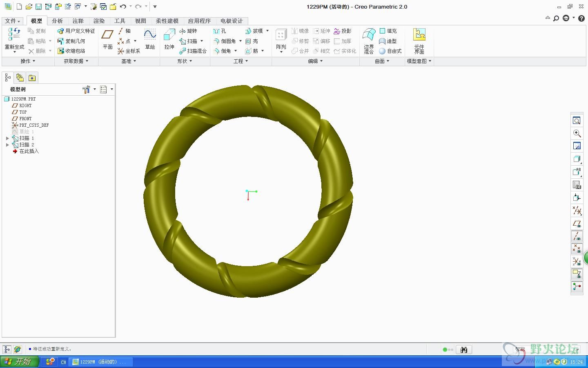The image size is (588, 368).
Task: Click the Open file folder icon
Action: point(29,7)
